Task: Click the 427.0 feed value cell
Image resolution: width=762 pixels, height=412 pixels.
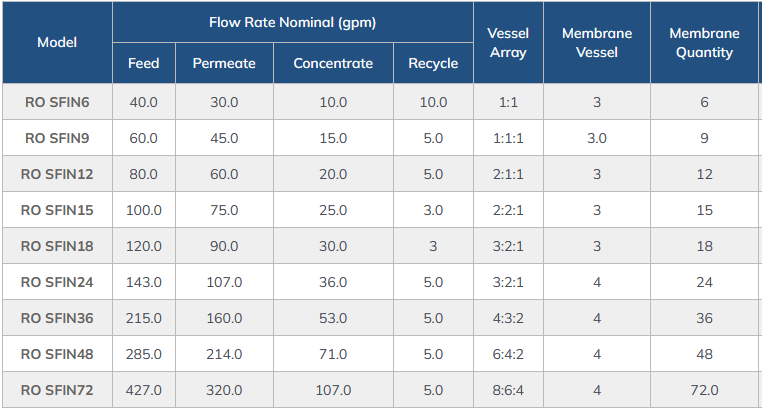Action: tap(143, 390)
